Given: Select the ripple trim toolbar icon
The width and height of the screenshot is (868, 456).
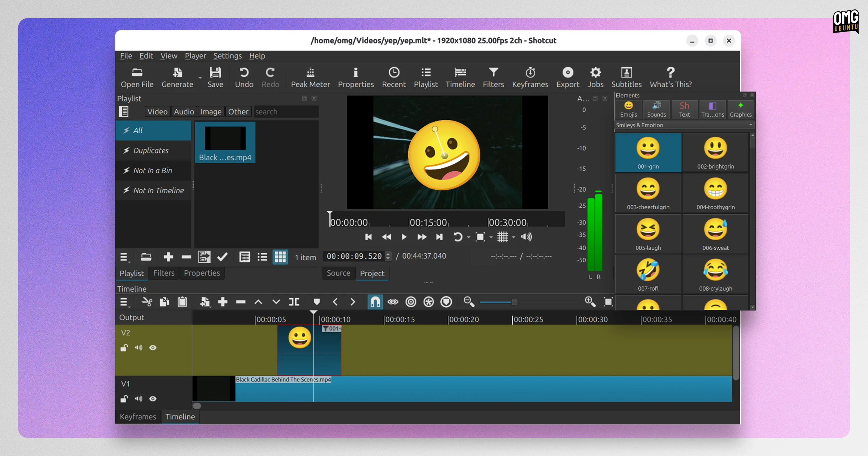Looking at the screenshot, I should [x=411, y=302].
